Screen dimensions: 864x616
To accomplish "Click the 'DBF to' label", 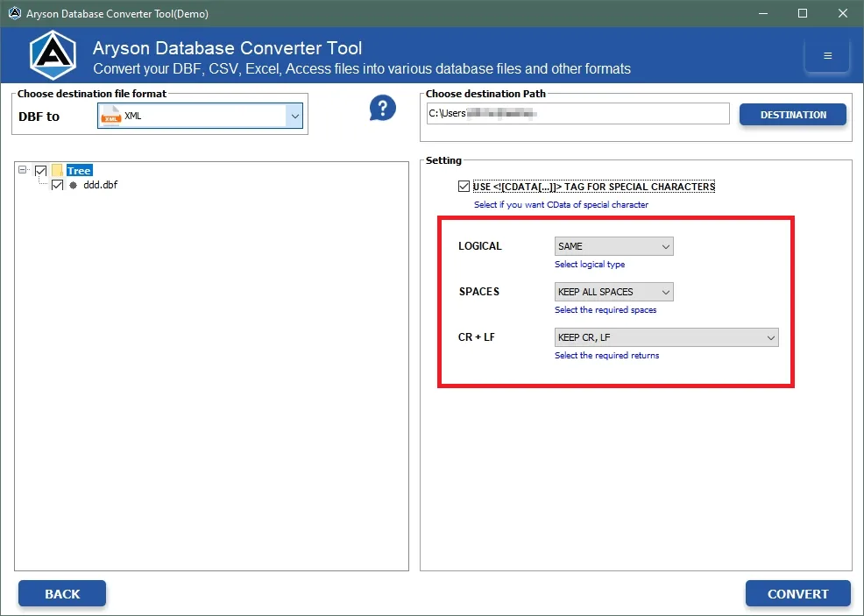I will (x=39, y=117).
